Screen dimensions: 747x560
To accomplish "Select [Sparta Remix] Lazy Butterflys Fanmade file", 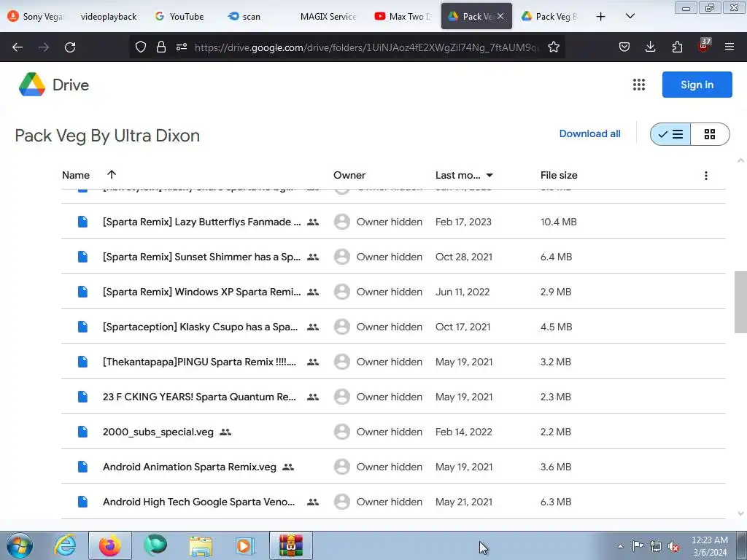I will coord(201,222).
